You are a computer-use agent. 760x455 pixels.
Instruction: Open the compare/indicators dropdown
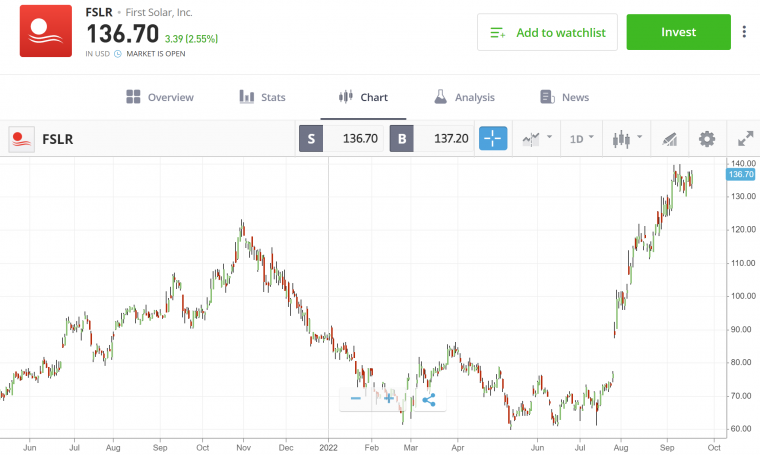coord(537,139)
